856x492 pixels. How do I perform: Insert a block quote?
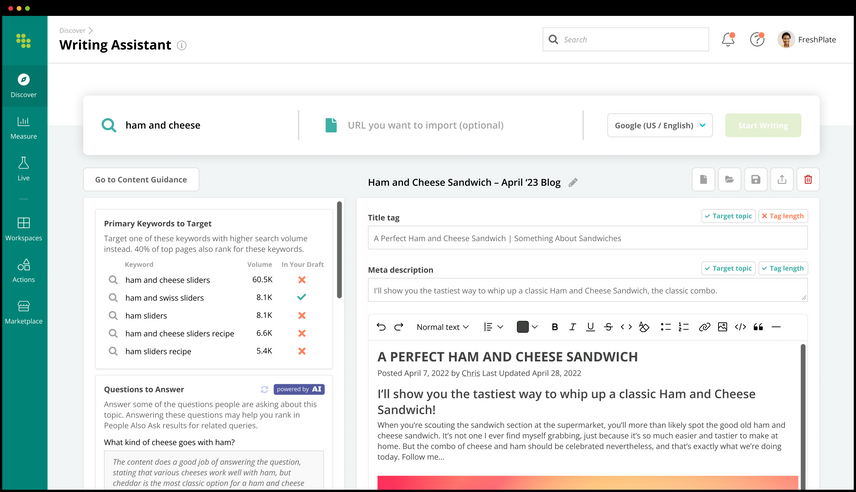(758, 327)
